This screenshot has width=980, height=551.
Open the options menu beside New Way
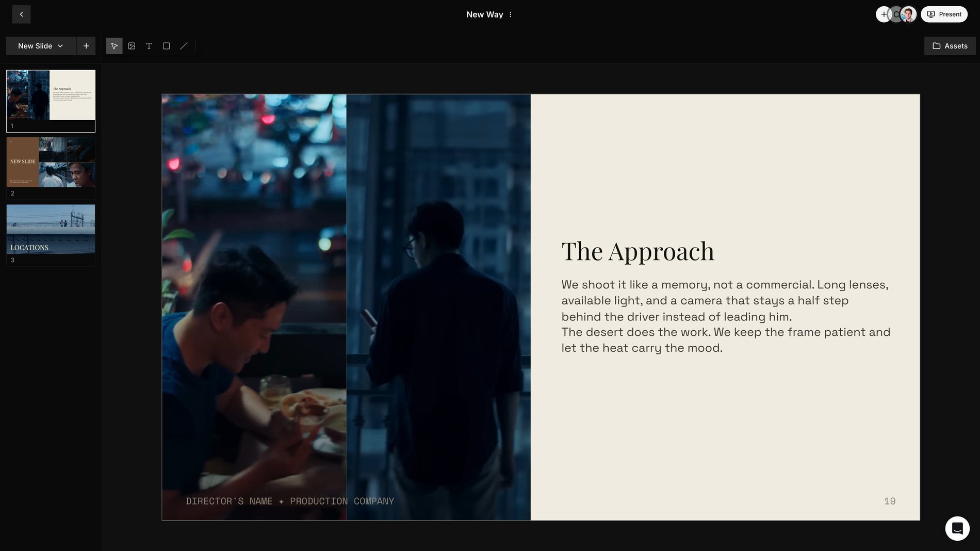coord(510,14)
